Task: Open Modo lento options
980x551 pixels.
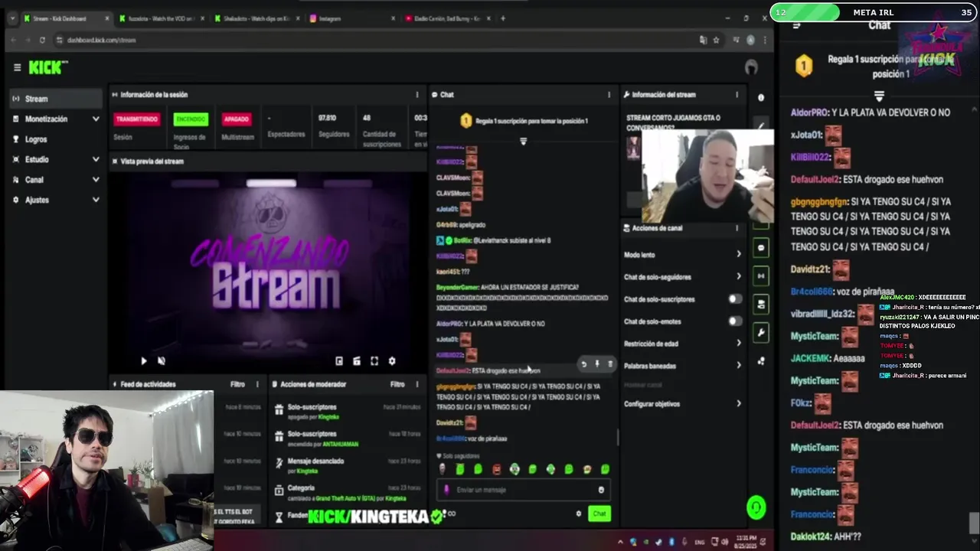Action: pos(682,255)
